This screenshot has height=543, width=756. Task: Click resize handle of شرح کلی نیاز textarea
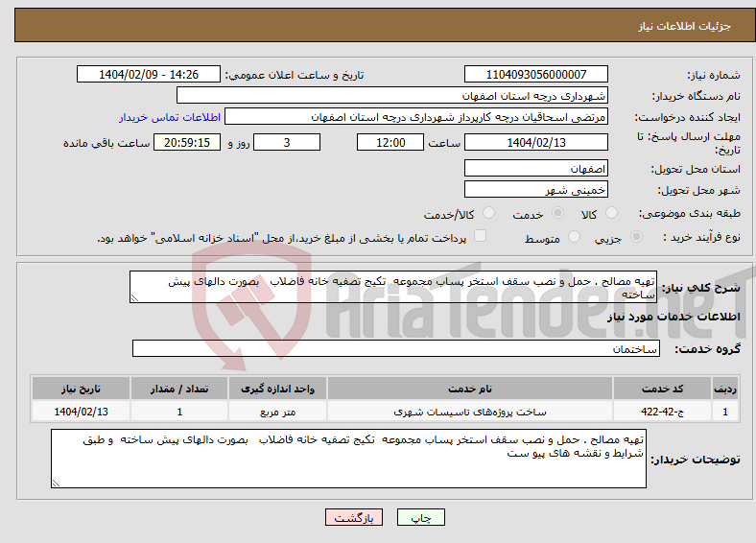(134, 298)
